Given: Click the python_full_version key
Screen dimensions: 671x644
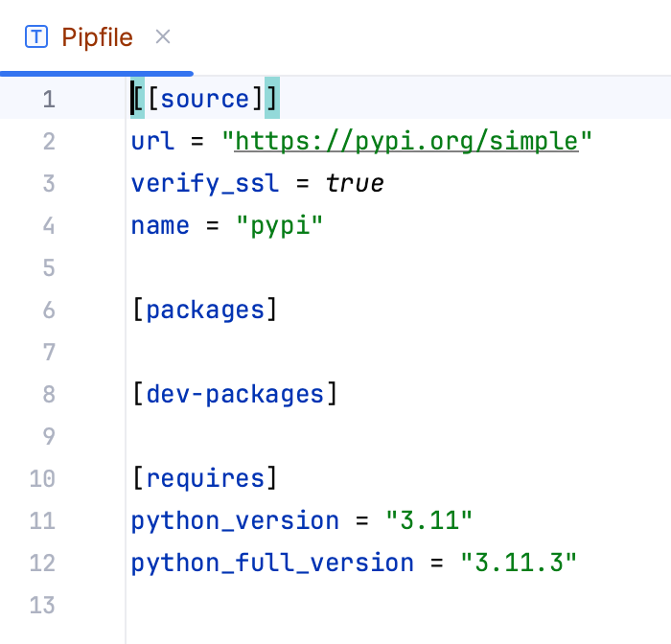Looking at the screenshot, I should pyautogui.click(x=272, y=563).
